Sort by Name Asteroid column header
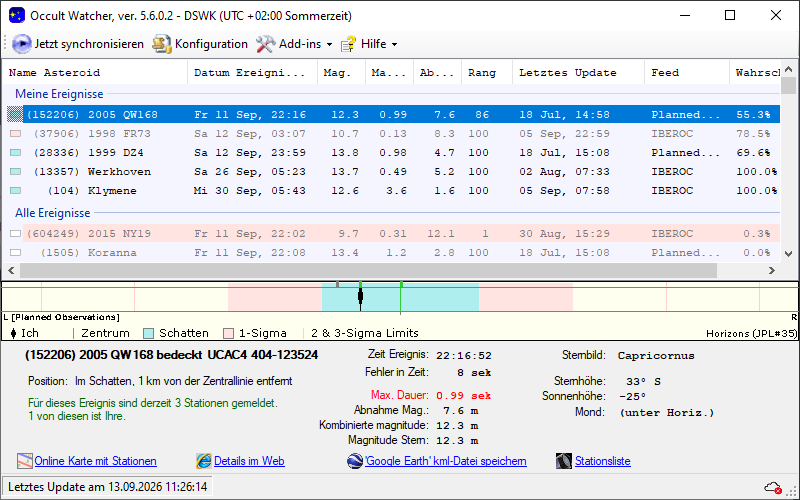800x500 pixels. [x=95, y=72]
